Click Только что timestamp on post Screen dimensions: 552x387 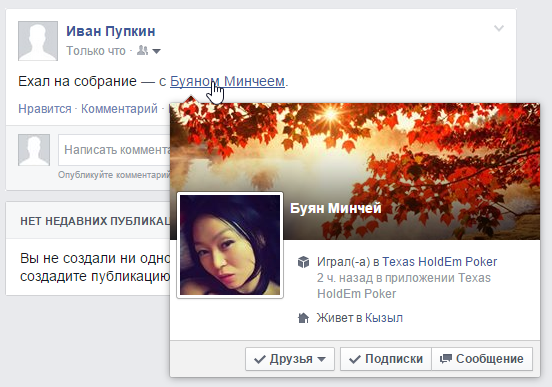[x=96, y=51]
